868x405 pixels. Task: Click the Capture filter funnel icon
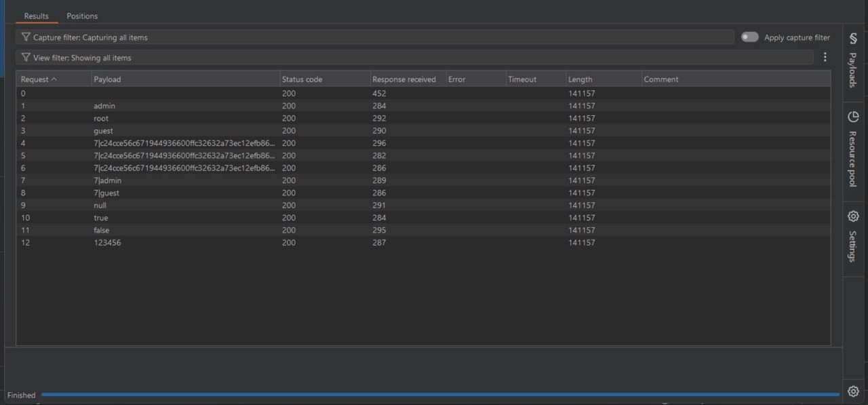[26, 37]
